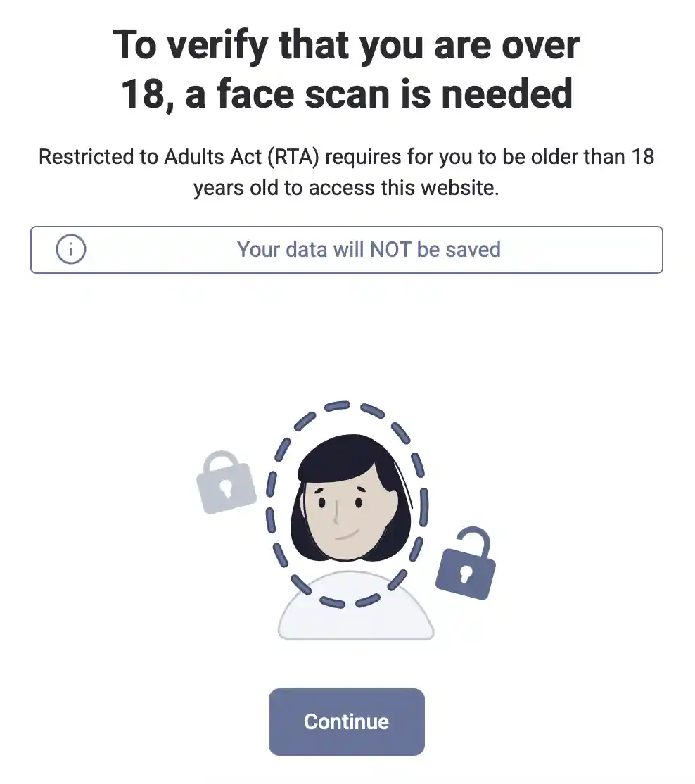Click the Continue button
This screenshot has height=784, width=695.
346,721
